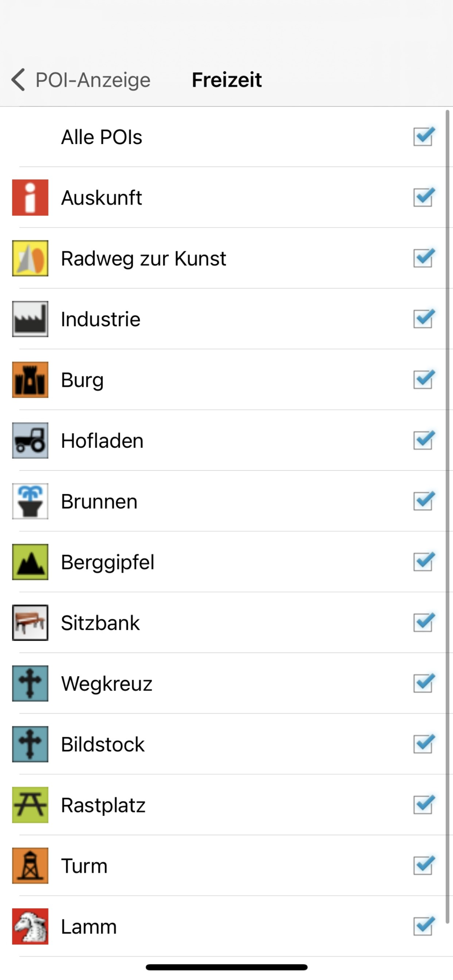The width and height of the screenshot is (453, 980).
Task: Uncheck the Hofladen checkbox
Action: 424,441
